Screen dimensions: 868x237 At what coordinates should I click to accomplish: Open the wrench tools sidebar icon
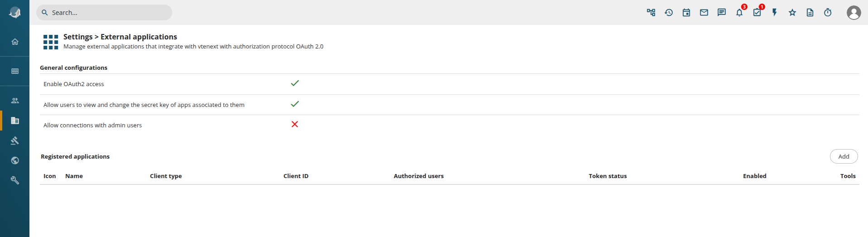(x=15, y=180)
